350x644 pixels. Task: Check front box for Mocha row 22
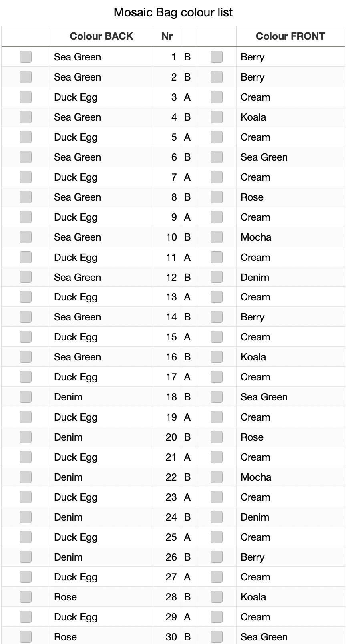point(217,477)
